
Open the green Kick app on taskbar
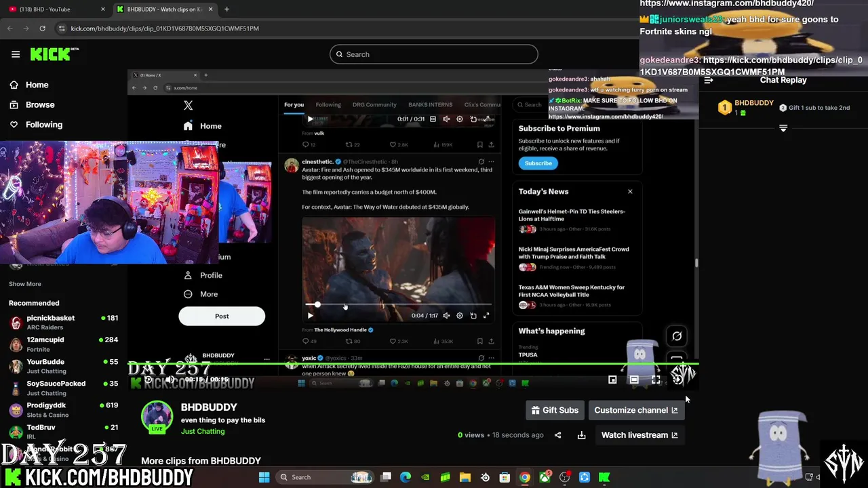pos(604,477)
